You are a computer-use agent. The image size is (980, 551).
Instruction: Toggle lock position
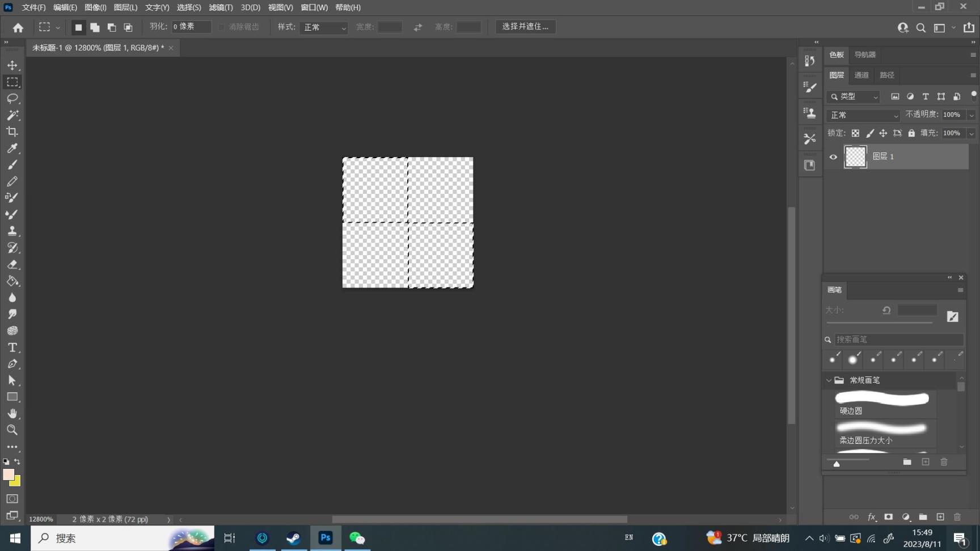[x=883, y=133]
